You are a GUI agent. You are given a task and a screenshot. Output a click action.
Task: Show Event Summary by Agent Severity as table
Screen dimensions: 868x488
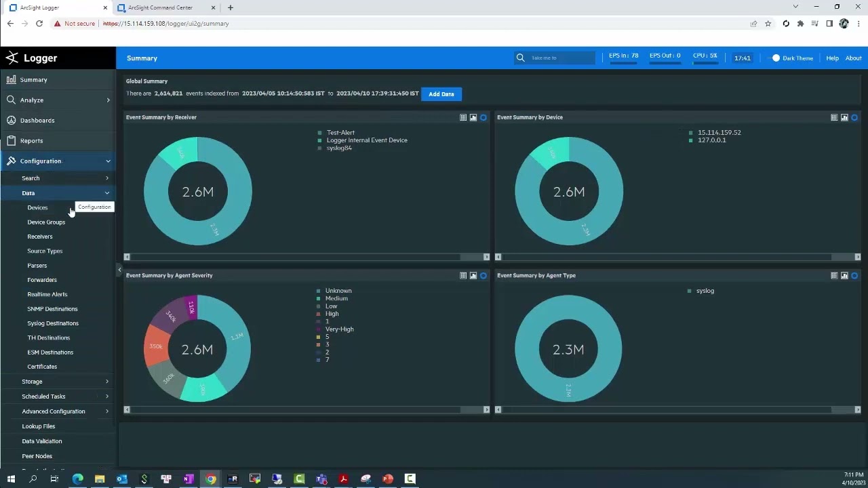click(x=463, y=275)
